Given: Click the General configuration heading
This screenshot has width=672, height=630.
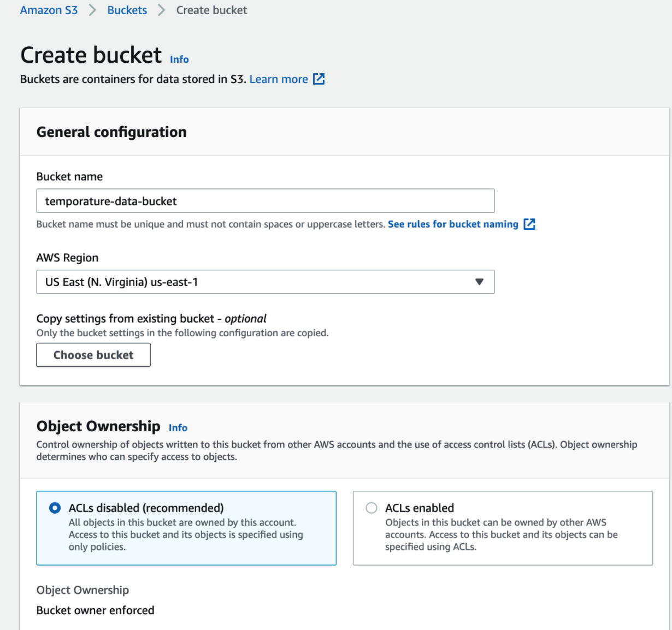Looking at the screenshot, I should pyautogui.click(x=111, y=132).
